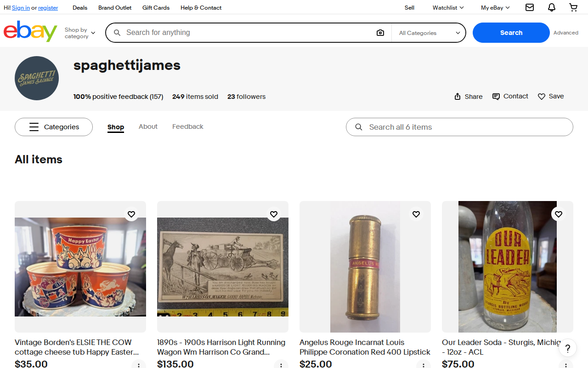Viewport: 588px width, 368px height.
Task: Open Angelus Rouge lipstick thumbnail
Action: click(365, 267)
